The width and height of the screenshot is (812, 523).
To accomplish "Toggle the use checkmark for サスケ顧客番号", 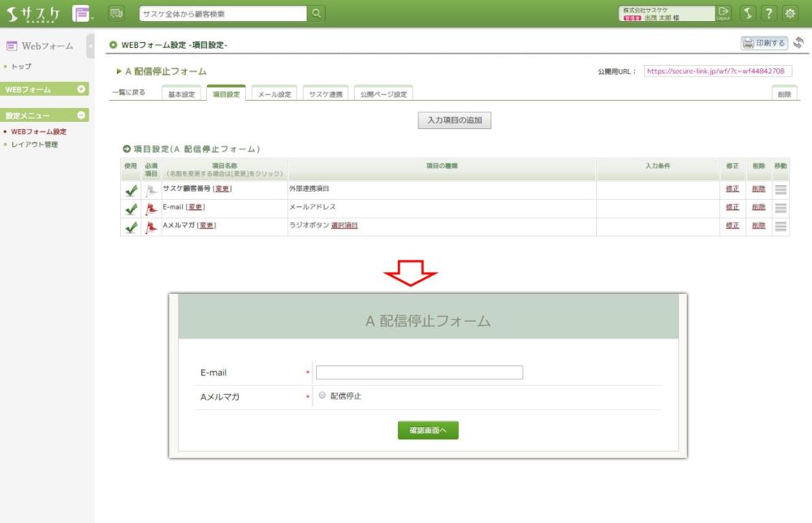I will tap(131, 190).
